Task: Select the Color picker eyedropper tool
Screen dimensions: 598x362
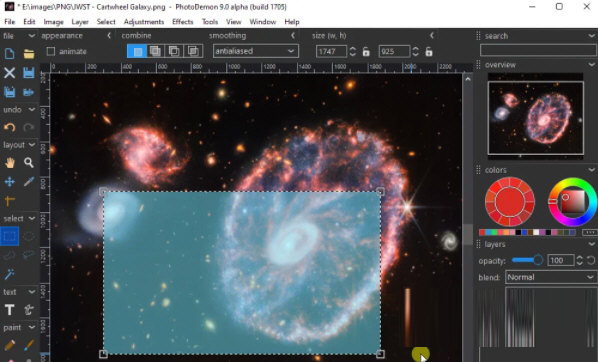Action: [x=29, y=182]
